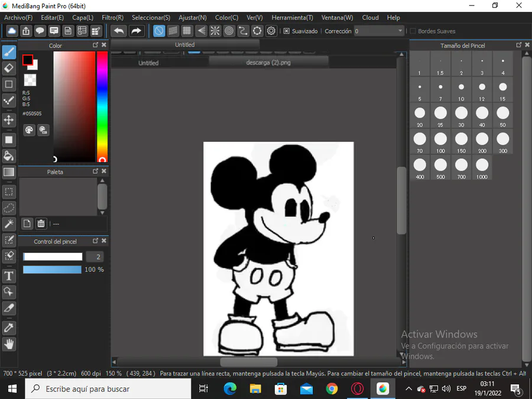532x399 pixels.
Task: Click the transparent color swatch
Action: 30,80
